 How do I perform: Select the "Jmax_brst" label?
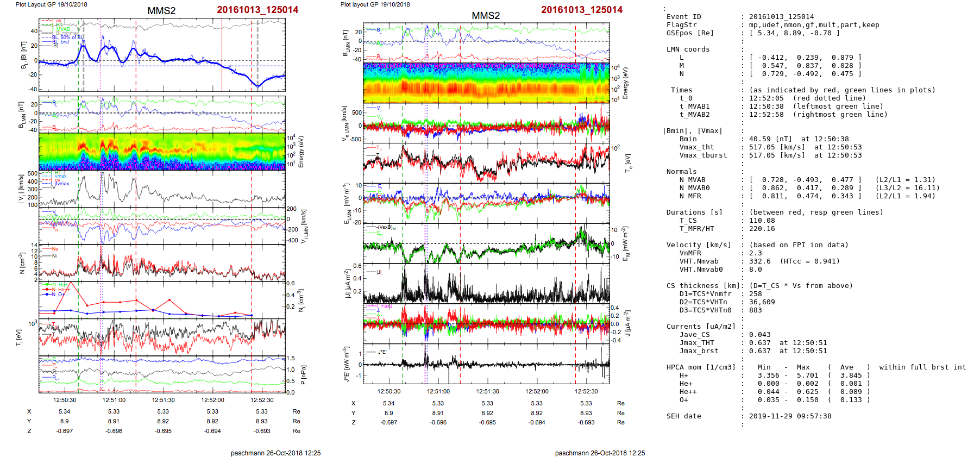coord(699,351)
